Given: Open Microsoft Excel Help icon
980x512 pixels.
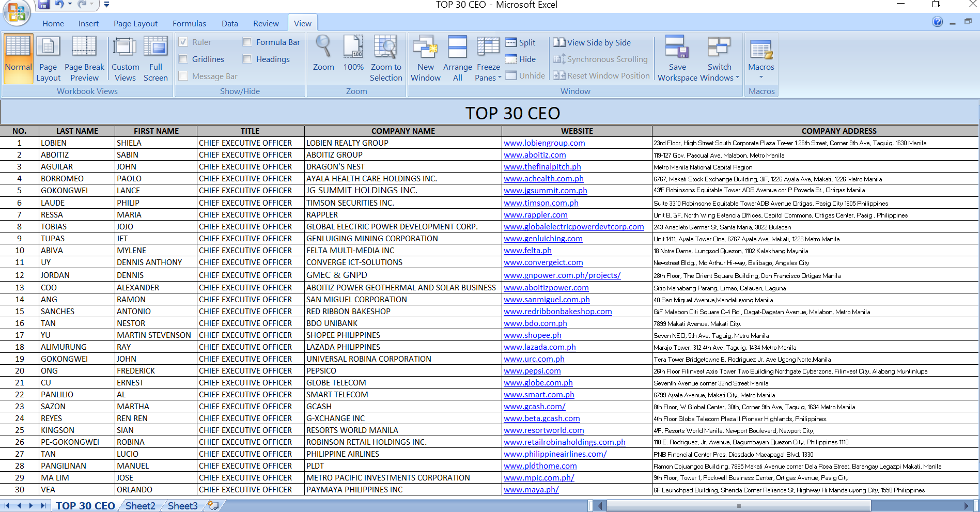Looking at the screenshot, I should [938, 22].
